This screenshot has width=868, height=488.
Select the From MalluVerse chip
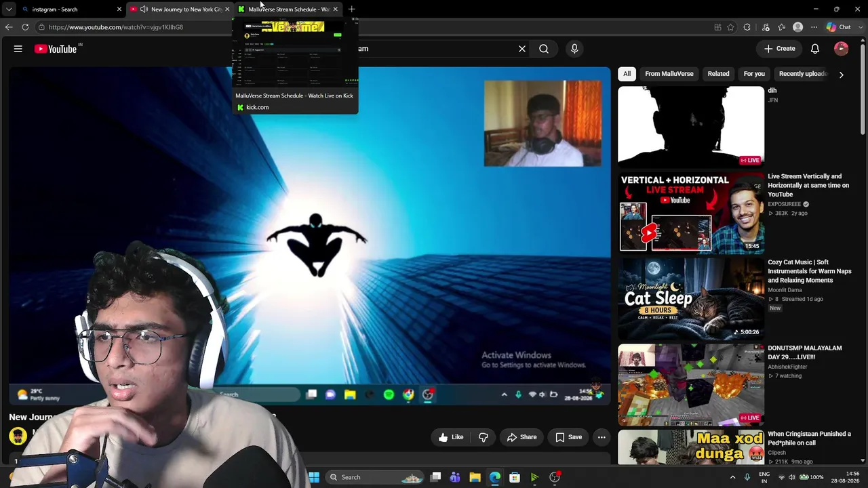tap(669, 74)
